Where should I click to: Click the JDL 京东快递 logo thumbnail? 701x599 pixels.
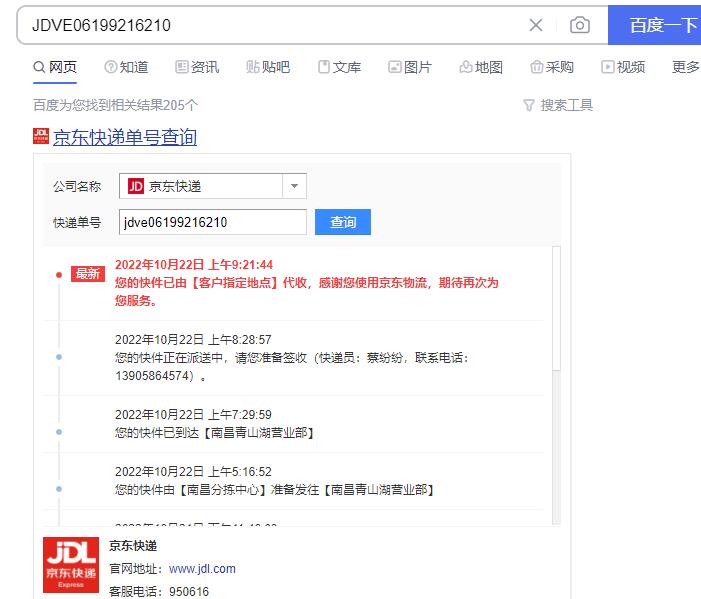(71, 565)
